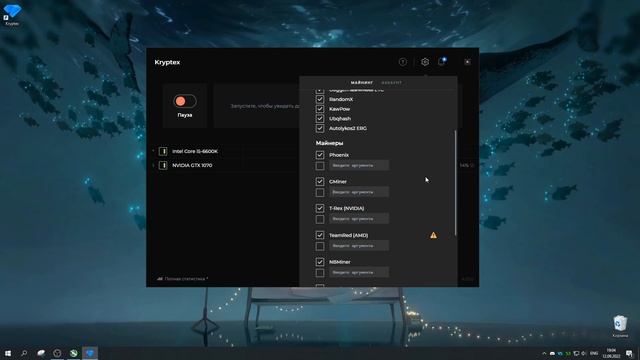The height and width of the screenshot is (360, 640).
Task: Enable custom arguments checkbox under T-Rex
Action: 320,219
